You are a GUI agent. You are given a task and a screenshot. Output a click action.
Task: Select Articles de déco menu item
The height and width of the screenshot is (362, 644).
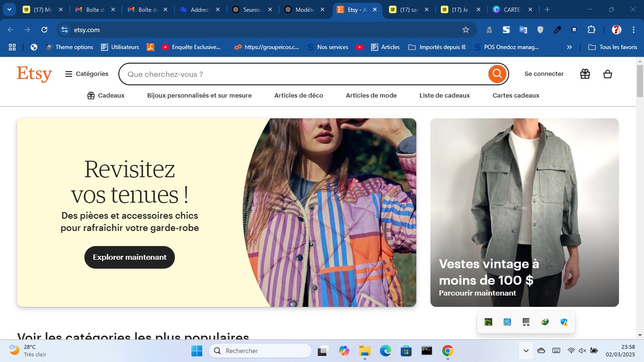[298, 95]
